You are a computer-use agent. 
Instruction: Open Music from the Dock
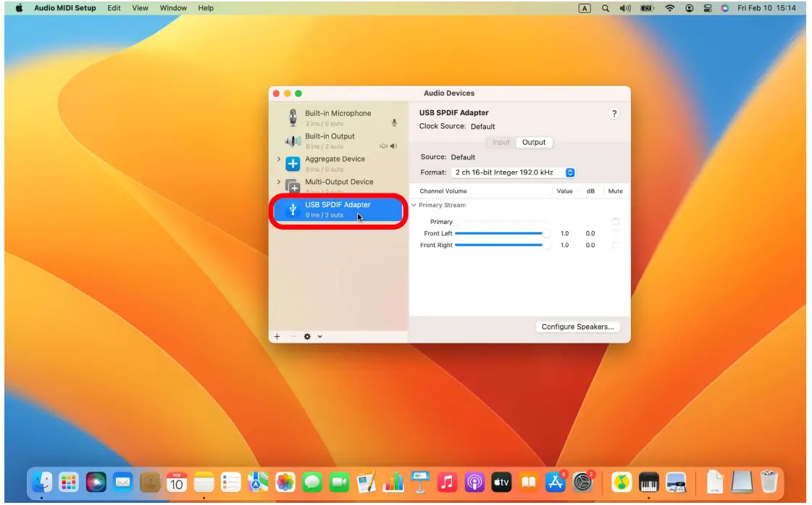tap(447, 483)
